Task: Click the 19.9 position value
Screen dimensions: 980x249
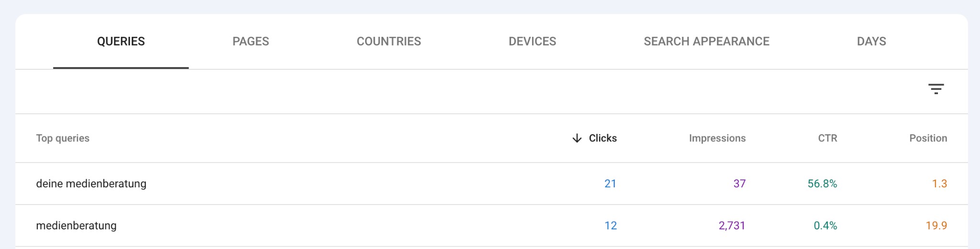Action: pyautogui.click(x=936, y=226)
